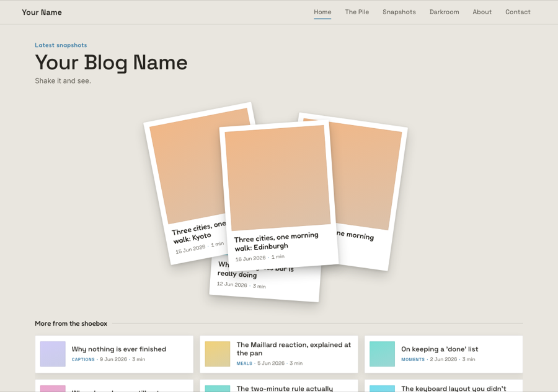558x392 pixels.
Task: Select the MEALS category tag
Action: tap(244, 364)
